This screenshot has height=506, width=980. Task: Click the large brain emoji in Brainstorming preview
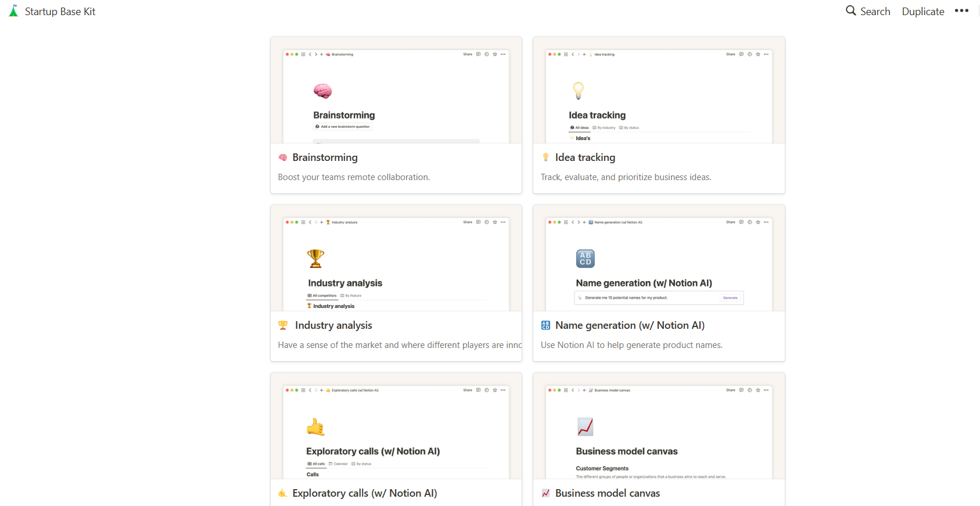pyautogui.click(x=322, y=91)
